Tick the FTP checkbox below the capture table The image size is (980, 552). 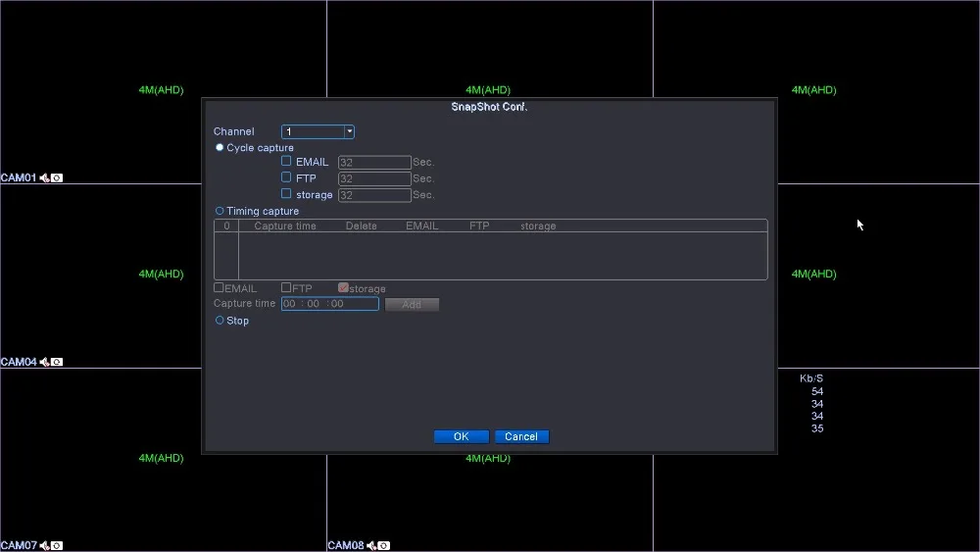[286, 287]
